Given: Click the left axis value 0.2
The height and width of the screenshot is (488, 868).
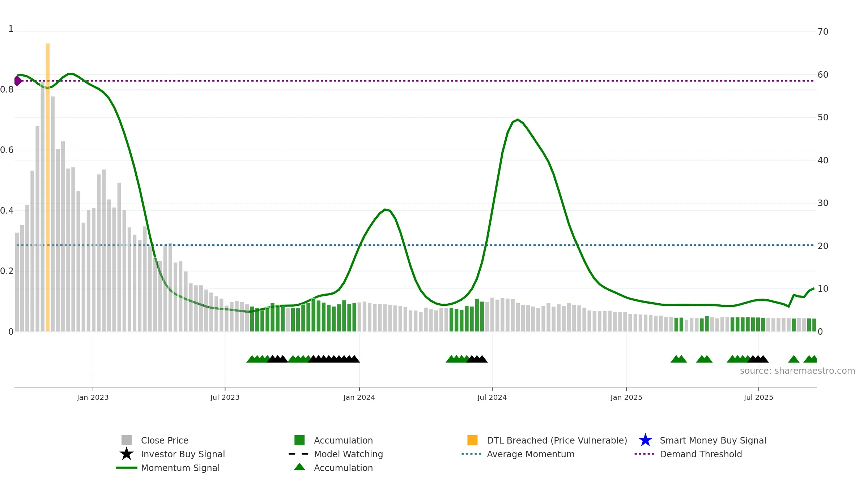Looking at the screenshot, I should click(x=7, y=271).
